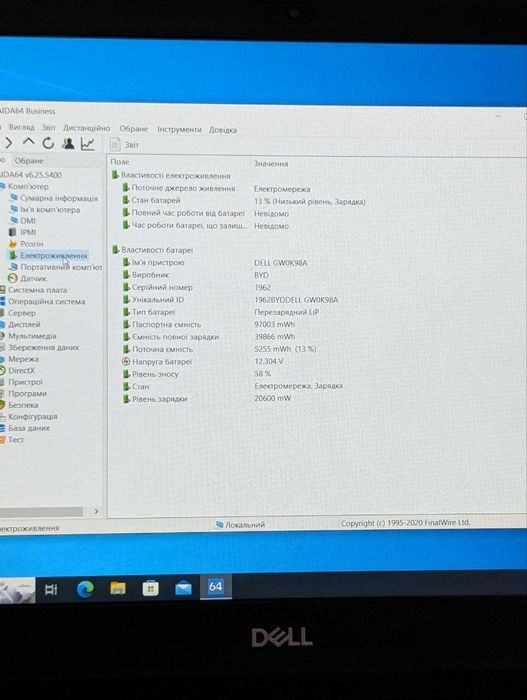Switch to the Обране tab in the sidebar
Image resolution: width=527 pixels, height=700 pixels.
(29, 161)
